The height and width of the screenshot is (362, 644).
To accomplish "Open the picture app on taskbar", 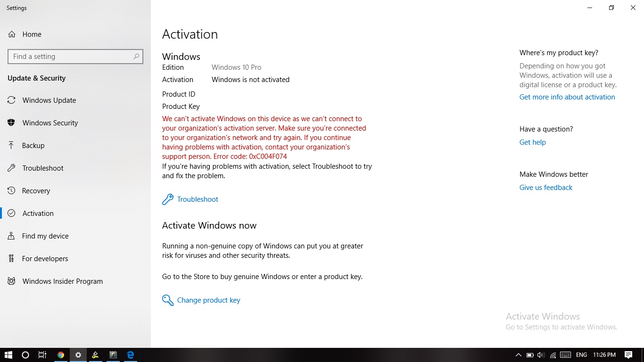I will pyautogui.click(x=113, y=355).
